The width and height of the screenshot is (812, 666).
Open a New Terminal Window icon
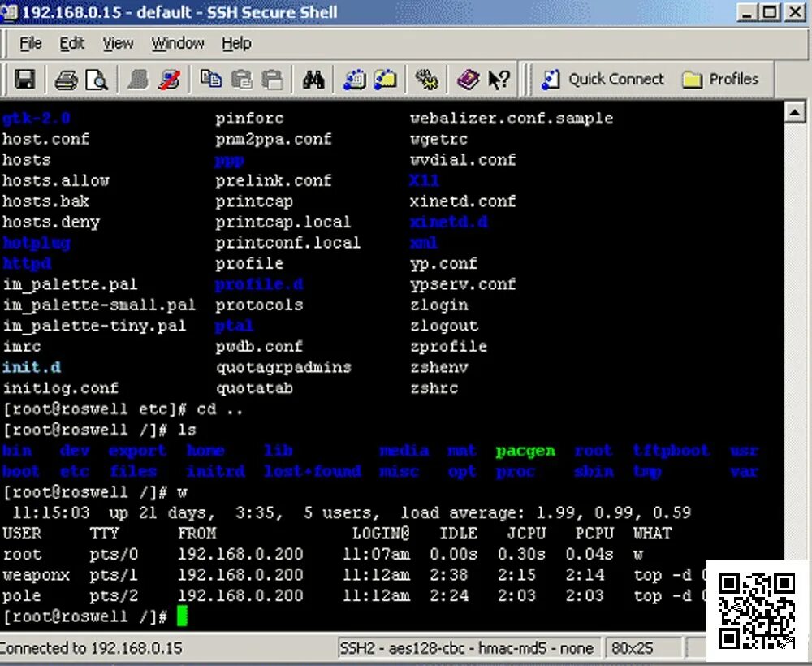(x=355, y=80)
